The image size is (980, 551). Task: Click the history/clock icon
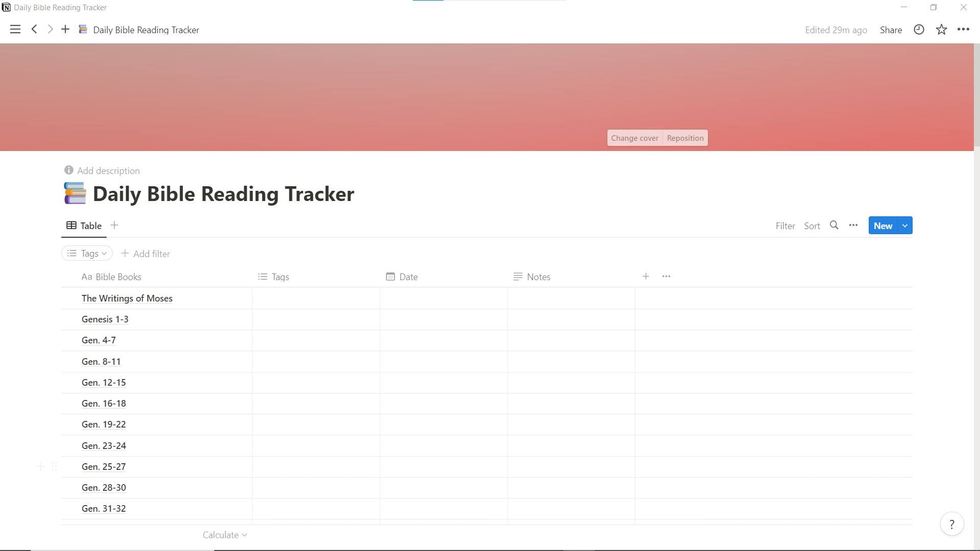point(919,30)
